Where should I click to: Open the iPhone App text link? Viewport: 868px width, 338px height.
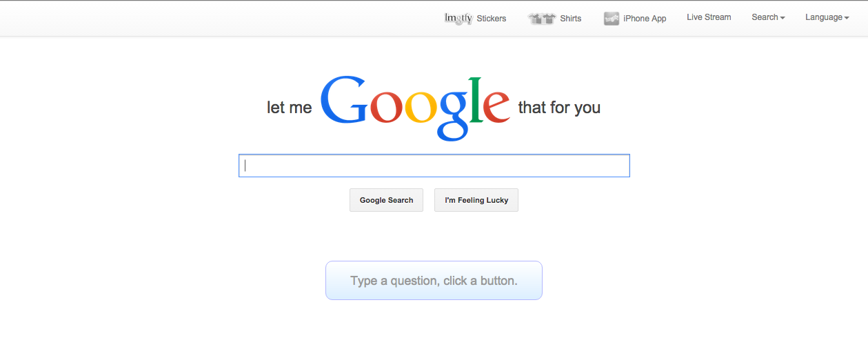point(645,19)
